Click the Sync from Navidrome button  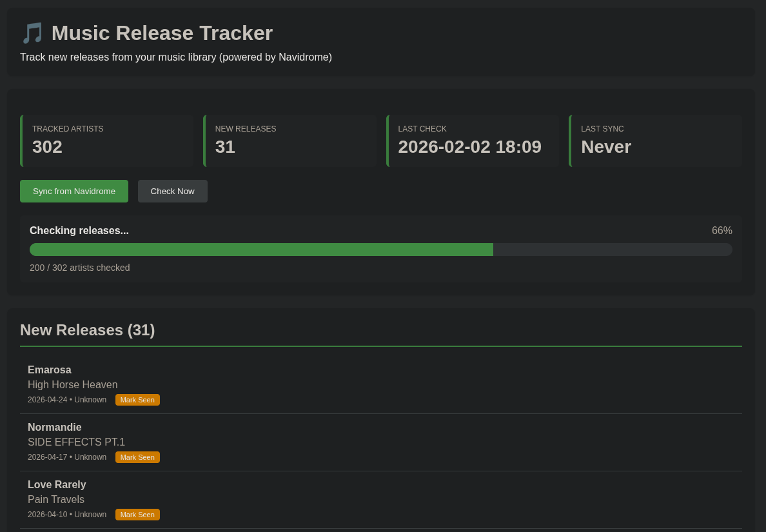click(x=74, y=191)
